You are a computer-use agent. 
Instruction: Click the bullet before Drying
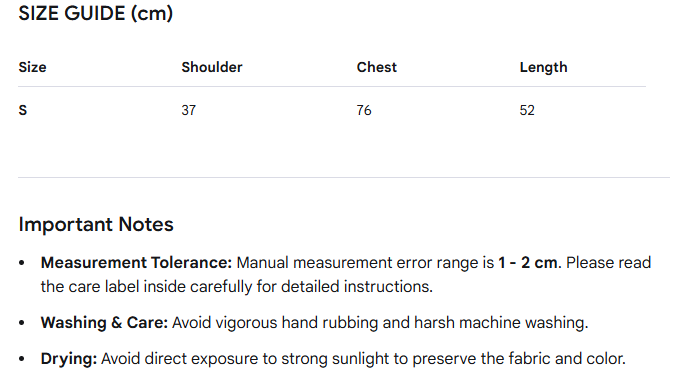[x=22, y=359]
